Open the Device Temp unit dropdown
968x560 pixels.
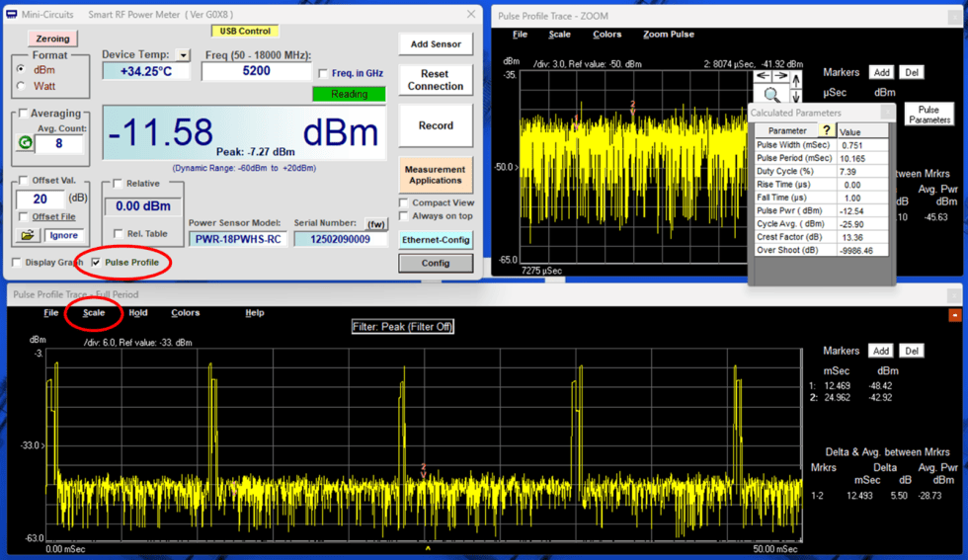[x=183, y=55]
